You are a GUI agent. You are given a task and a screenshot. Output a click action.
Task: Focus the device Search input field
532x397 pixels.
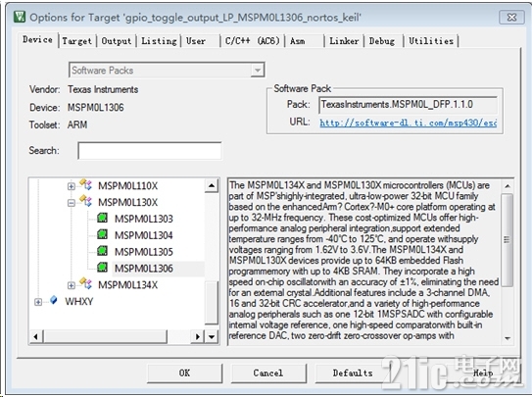tap(150, 151)
